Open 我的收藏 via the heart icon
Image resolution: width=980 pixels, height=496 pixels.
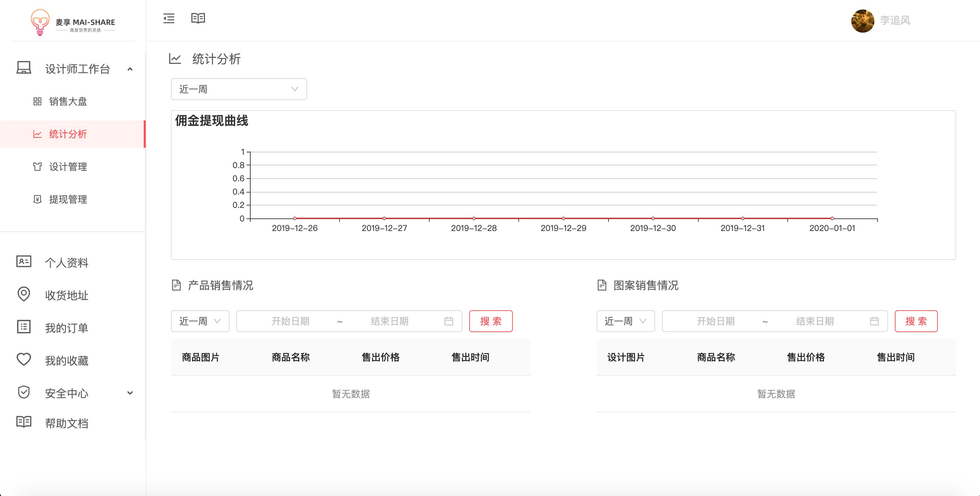pos(23,360)
